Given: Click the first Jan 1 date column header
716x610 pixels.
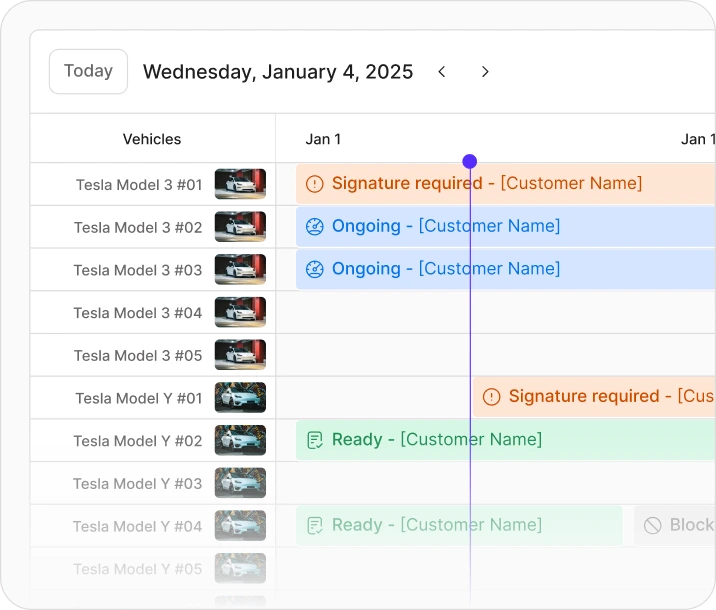Looking at the screenshot, I should coord(323,139).
